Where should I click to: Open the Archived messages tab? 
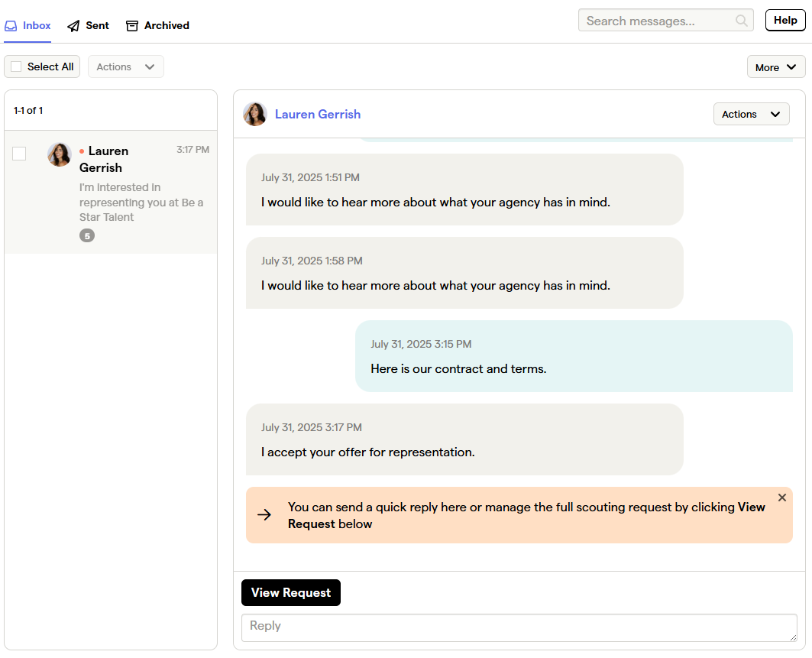tap(157, 25)
